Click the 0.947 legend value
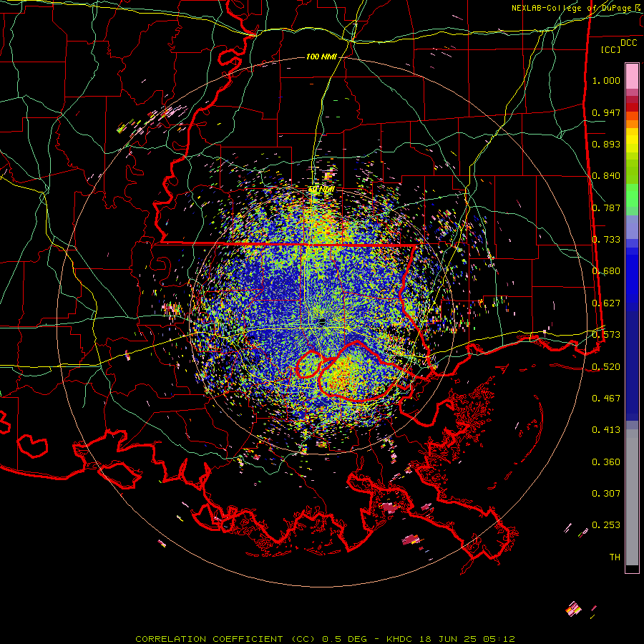 click(x=606, y=112)
